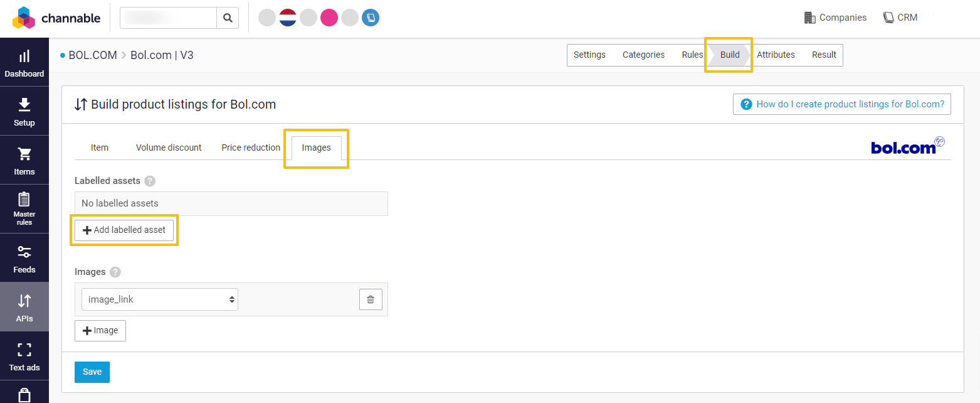Click the + Image button
980x403 pixels.
(x=100, y=331)
